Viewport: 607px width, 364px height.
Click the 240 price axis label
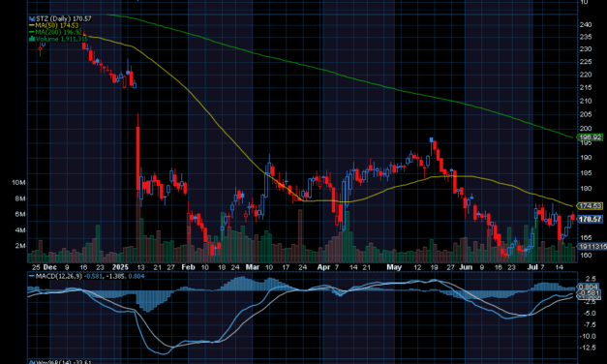(586, 25)
